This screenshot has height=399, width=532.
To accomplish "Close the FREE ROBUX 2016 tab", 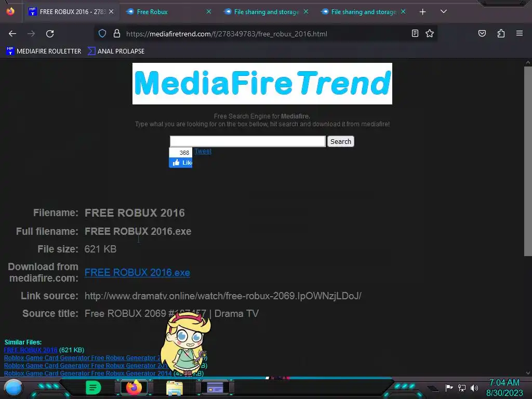I will (111, 12).
